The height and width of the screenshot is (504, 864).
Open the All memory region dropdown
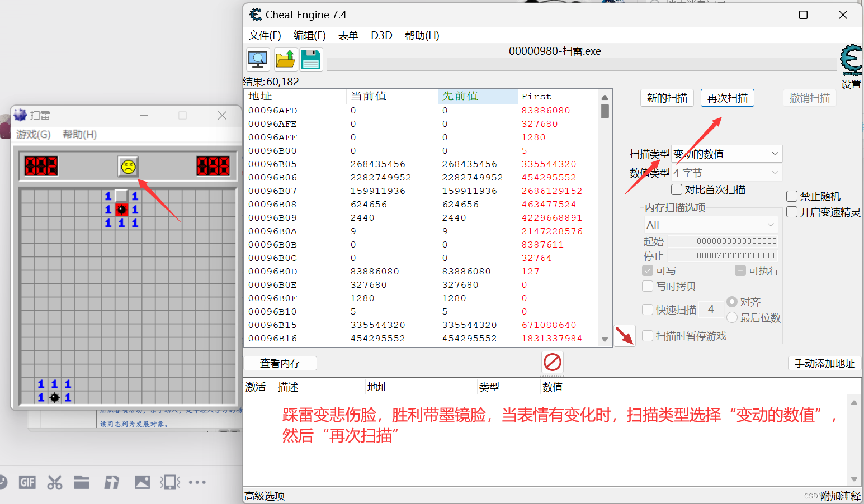click(x=711, y=225)
